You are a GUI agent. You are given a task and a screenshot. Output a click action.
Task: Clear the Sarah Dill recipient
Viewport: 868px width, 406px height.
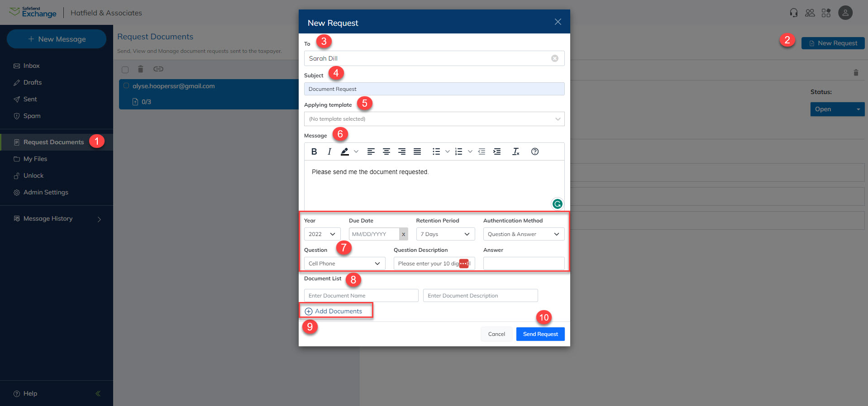(554, 58)
